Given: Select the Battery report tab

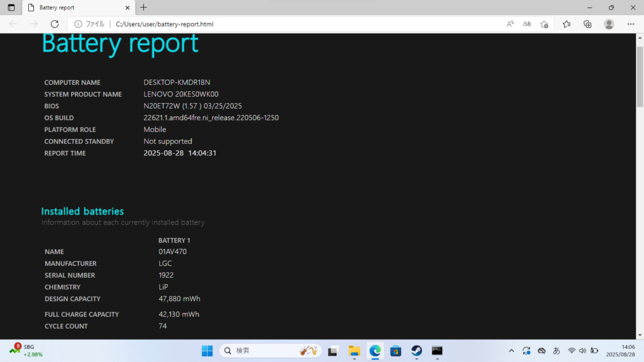Looking at the screenshot, I should (x=75, y=8).
